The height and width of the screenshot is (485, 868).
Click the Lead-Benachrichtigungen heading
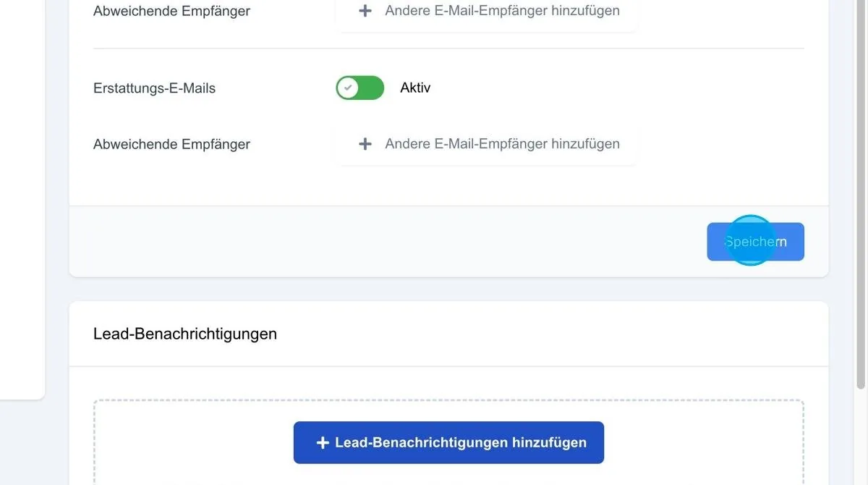point(185,334)
